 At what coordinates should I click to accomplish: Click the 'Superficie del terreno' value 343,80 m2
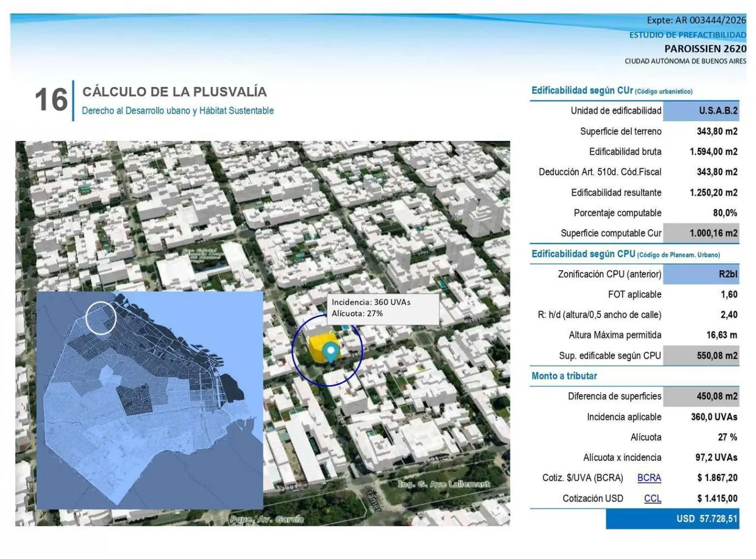pyautogui.click(x=717, y=131)
